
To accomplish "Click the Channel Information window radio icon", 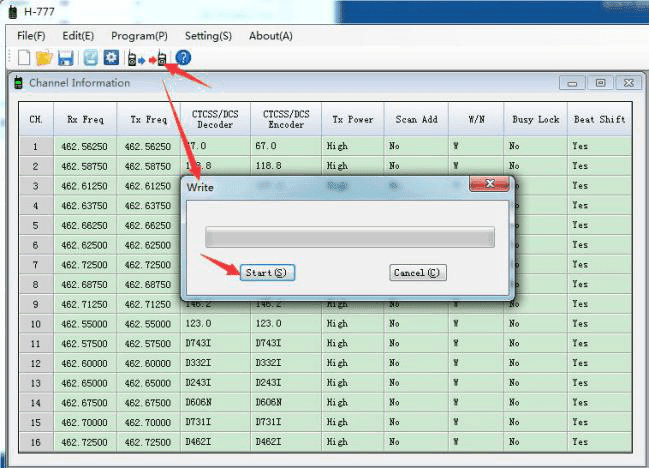I will 19,83.
